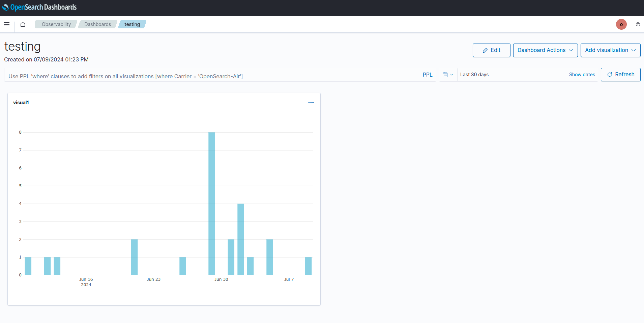The height and width of the screenshot is (323, 644).
Task: Click the Jul 7 axis label
Action: tap(289, 279)
